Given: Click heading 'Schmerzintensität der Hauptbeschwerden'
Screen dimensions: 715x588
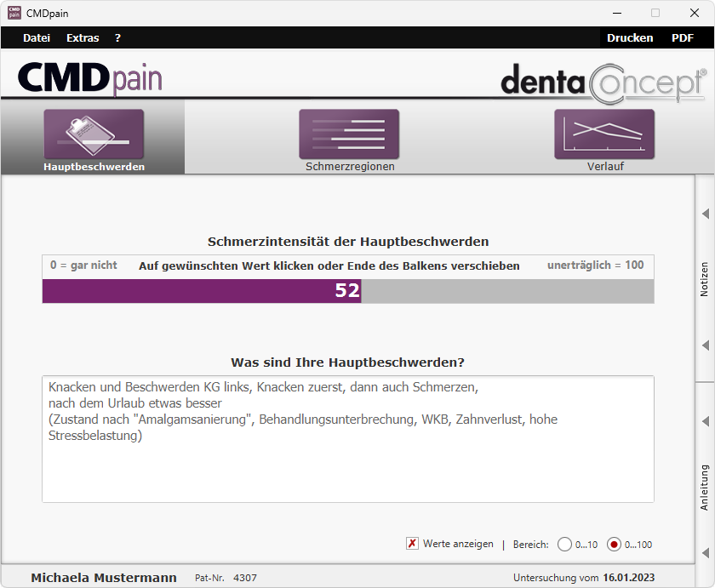Looking at the screenshot, I should (x=348, y=242).
